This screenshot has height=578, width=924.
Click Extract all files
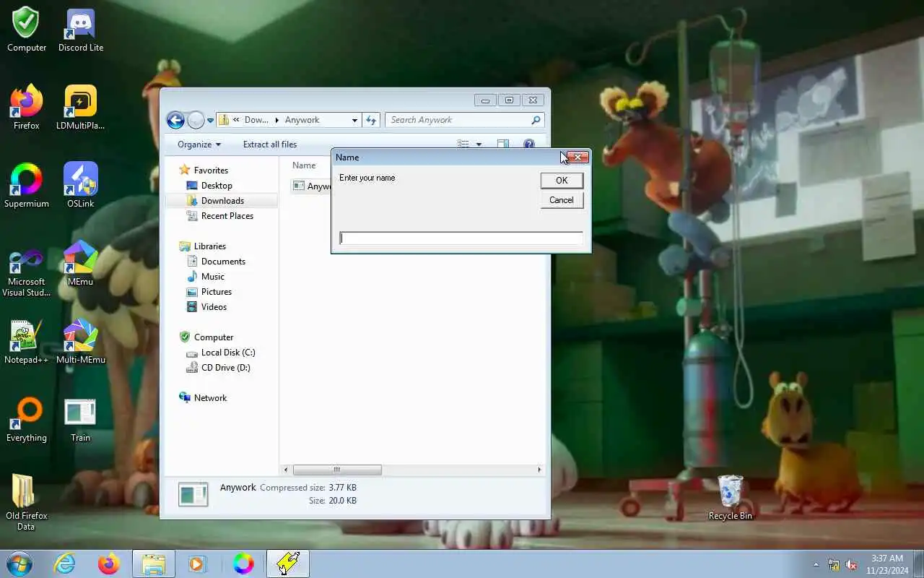tap(270, 144)
